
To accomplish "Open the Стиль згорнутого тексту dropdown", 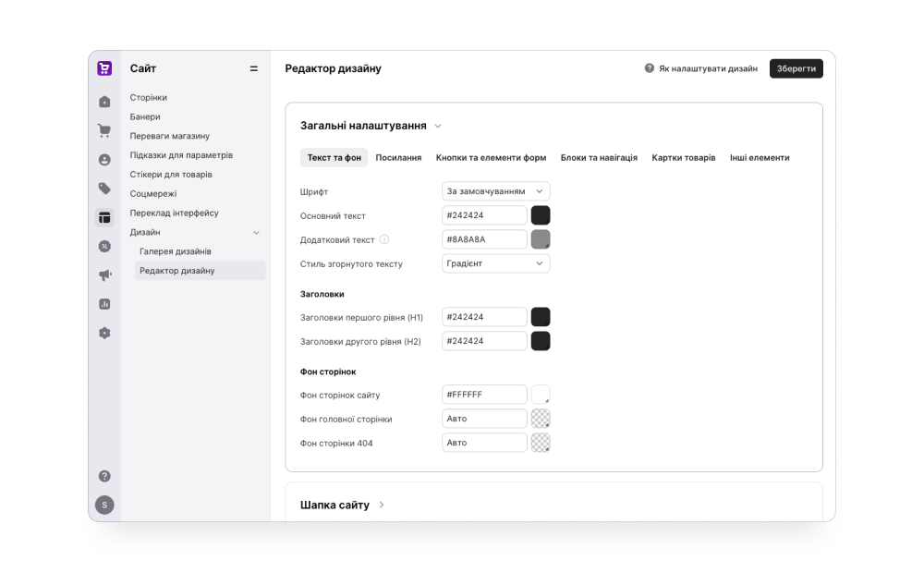I will [495, 263].
